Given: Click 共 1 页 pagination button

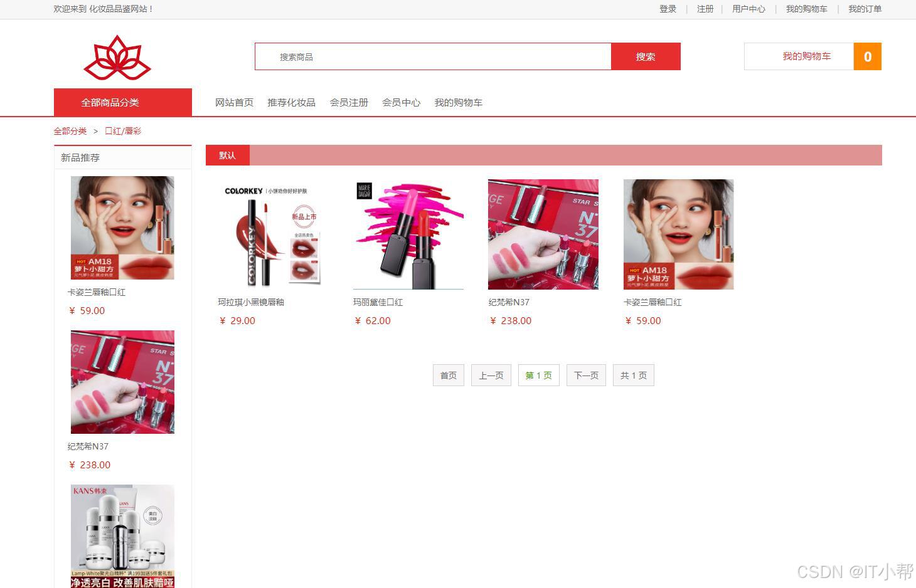Looking at the screenshot, I should (x=634, y=375).
